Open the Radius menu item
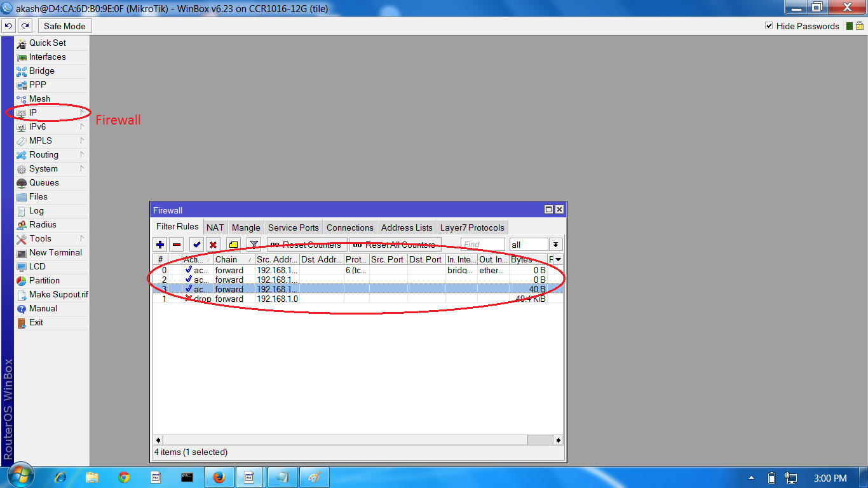The image size is (868, 488). [43, 224]
